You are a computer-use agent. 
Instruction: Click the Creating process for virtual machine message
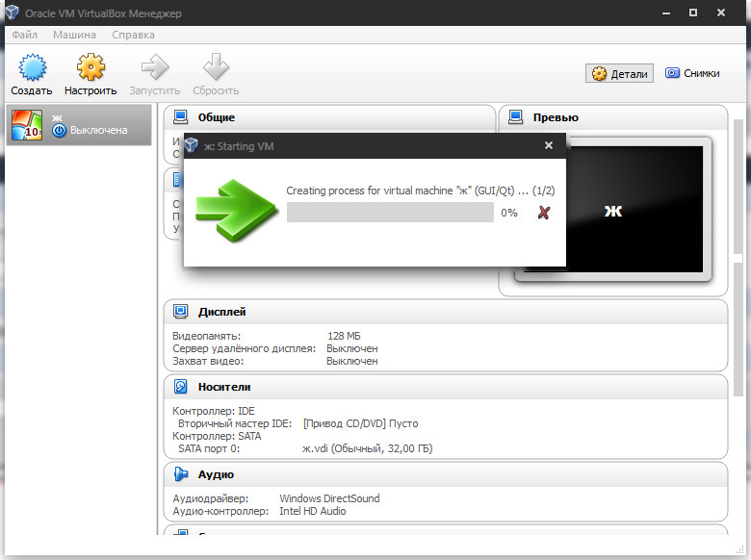[x=421, y=191]
